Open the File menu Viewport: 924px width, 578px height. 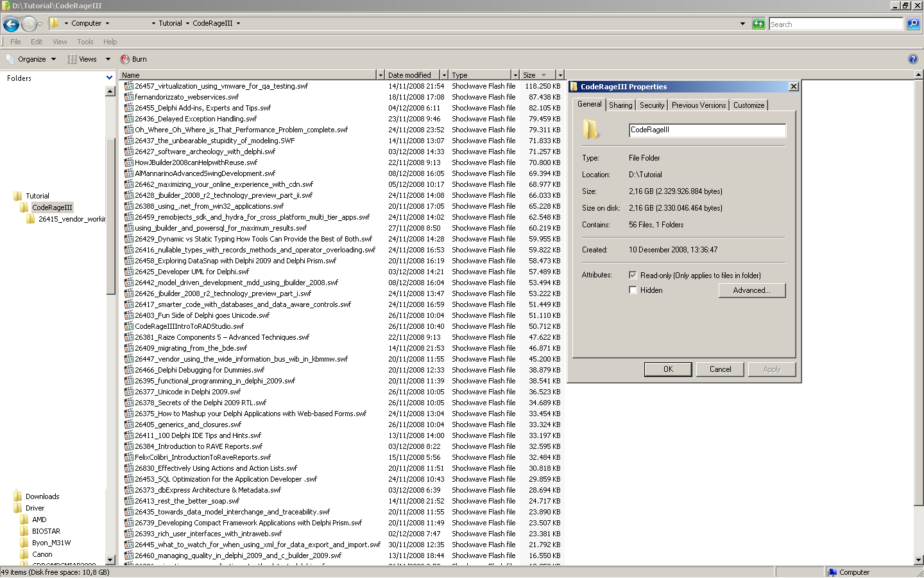[15, 42]
